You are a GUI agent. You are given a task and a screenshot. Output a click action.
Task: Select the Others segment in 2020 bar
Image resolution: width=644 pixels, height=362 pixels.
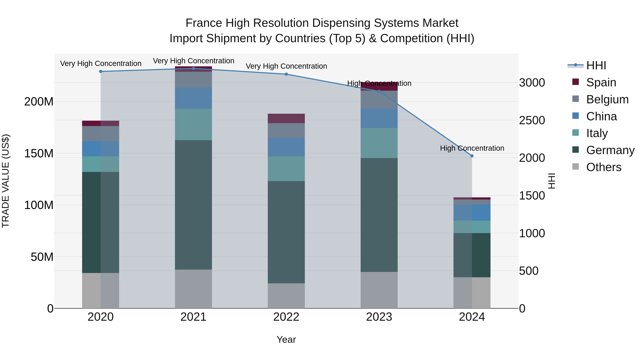click(x=101, y=290)
